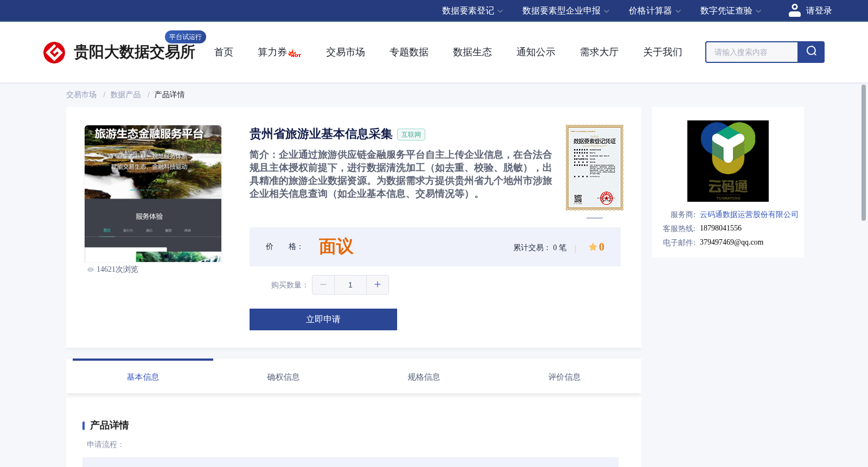
Task: Click the eye icon beside 14621次浏览
Action: click(x=91, y=270)
